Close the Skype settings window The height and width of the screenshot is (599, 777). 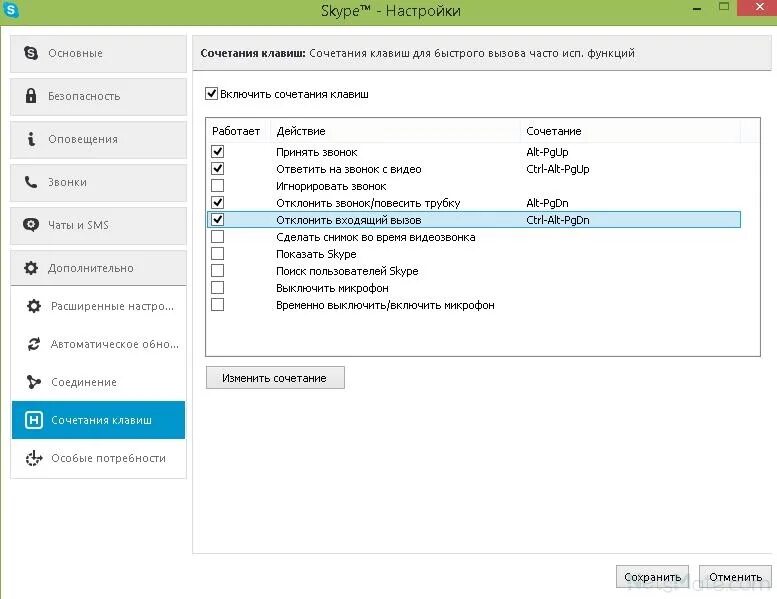click(x=758, y=8)
